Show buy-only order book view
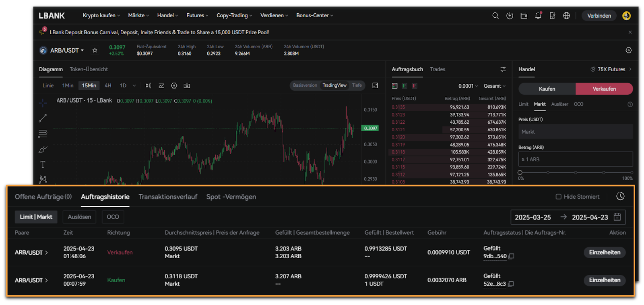 (x=405, y=86)
